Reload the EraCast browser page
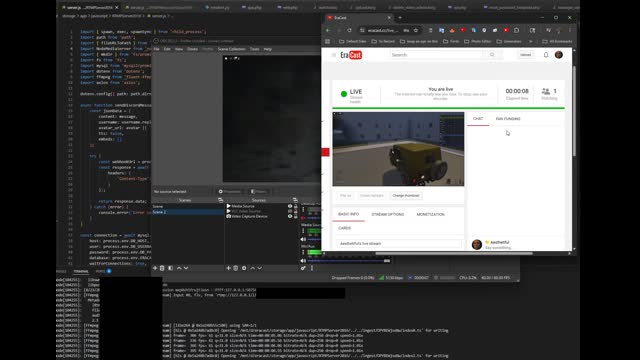 tap(349, 30)
